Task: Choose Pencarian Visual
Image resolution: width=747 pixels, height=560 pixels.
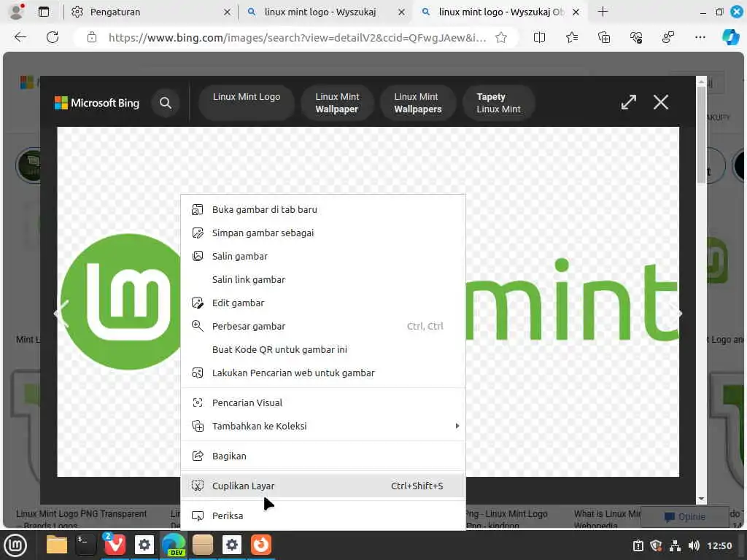Action: pyautogui.click(x=322, y=402)
